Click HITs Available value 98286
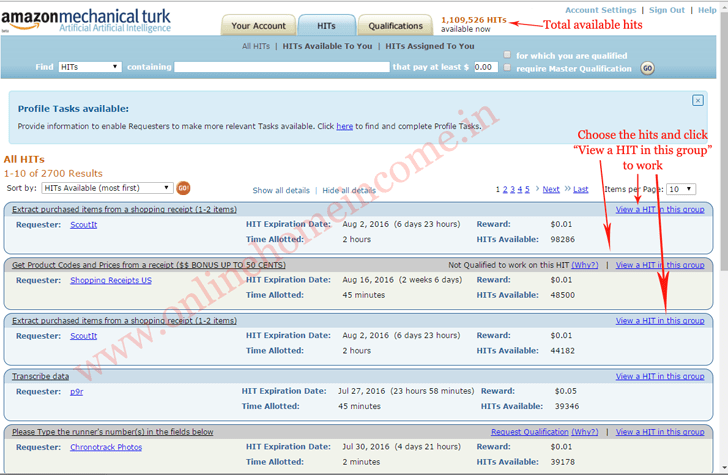728x475 pixels. (x=562, y=239)
